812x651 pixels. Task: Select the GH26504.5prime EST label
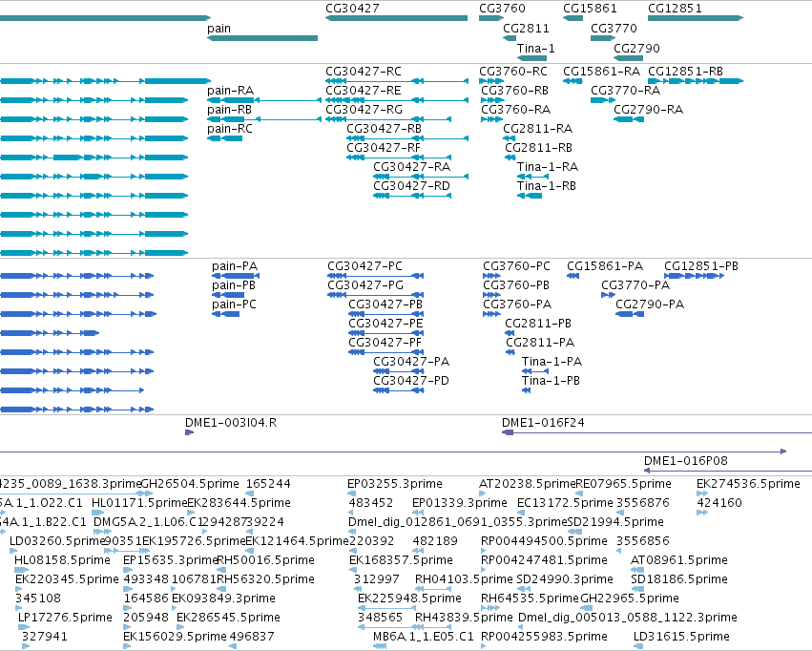pos(190,484)
